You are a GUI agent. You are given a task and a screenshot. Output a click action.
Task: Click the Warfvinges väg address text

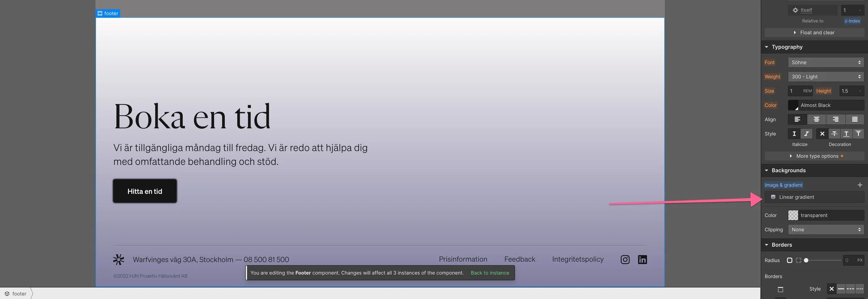click(211, 260)
